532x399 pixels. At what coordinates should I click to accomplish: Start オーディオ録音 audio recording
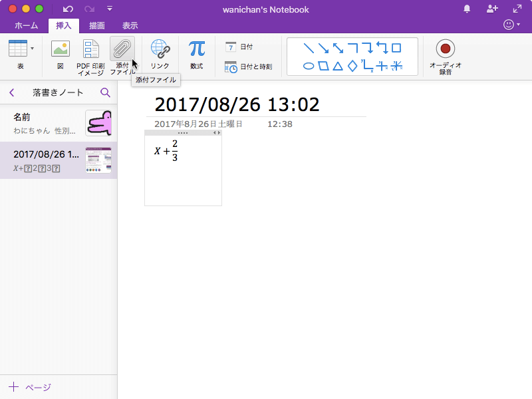point(445,57)
